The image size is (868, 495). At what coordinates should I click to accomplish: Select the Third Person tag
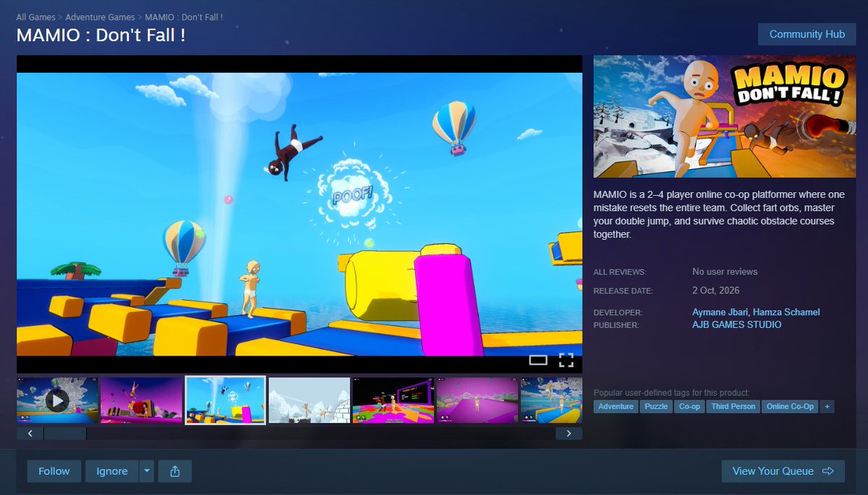[733, 407]
